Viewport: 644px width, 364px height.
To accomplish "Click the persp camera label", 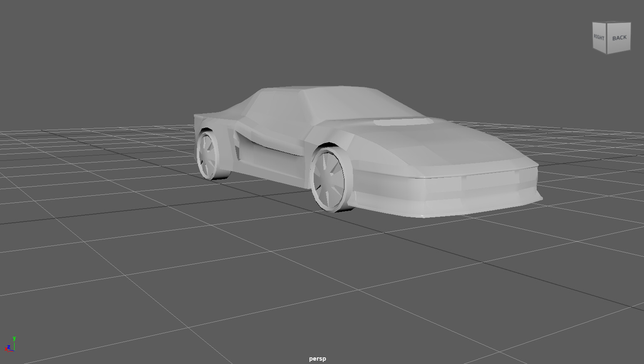I will pyautogui.click(x=317, y=359).
